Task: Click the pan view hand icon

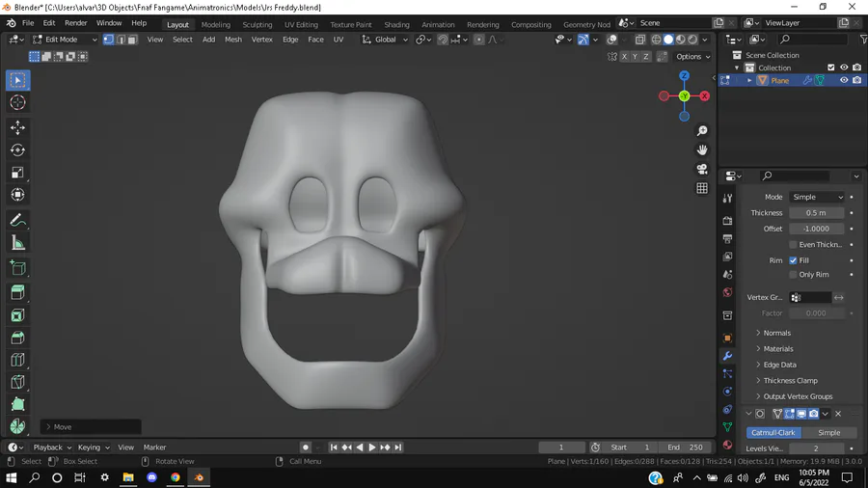Action: click(x=702, y=149)
